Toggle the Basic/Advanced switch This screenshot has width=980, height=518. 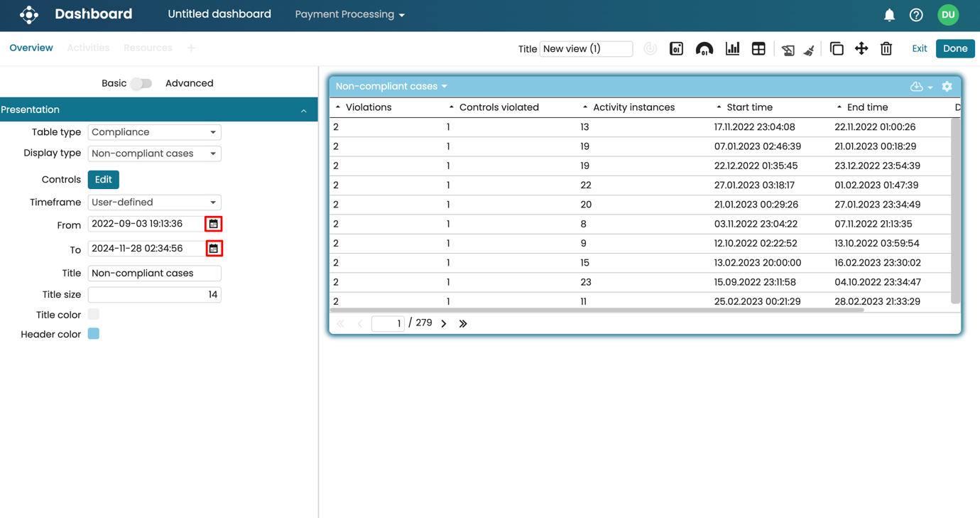click(x=141, y=84)
